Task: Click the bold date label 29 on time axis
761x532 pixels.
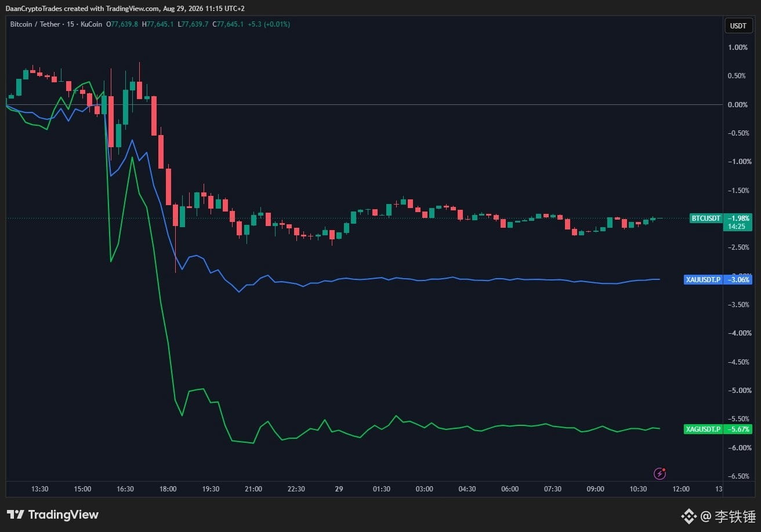Action: click(x=339, y=489)
